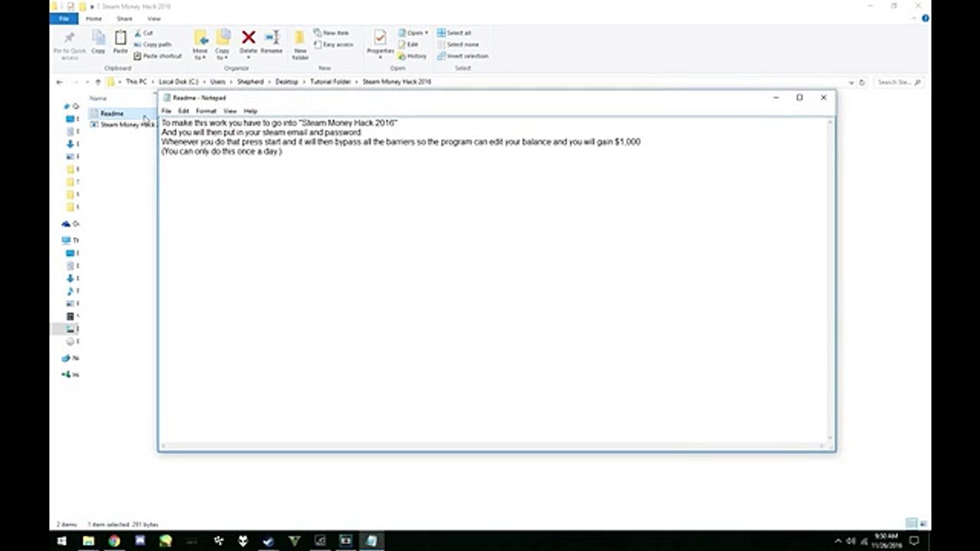The width and height of the screenshot is (980, 551).
Task: Click the Name column header in Explorer
Action: click(98, 99)
